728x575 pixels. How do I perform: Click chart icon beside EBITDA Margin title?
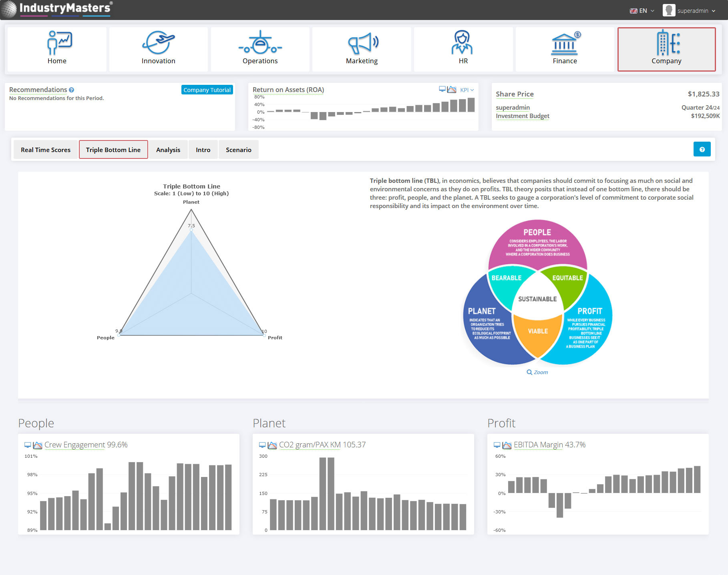pos(507,445)
